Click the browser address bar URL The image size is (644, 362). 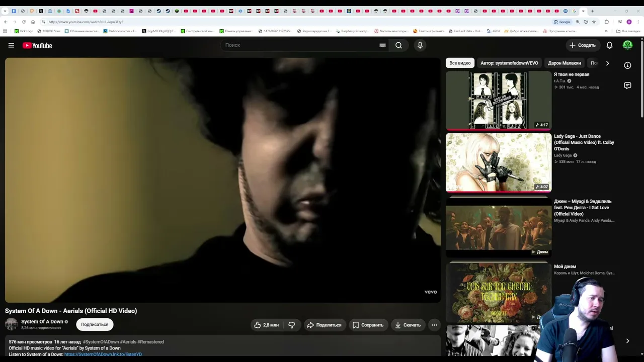click(86, 22)
